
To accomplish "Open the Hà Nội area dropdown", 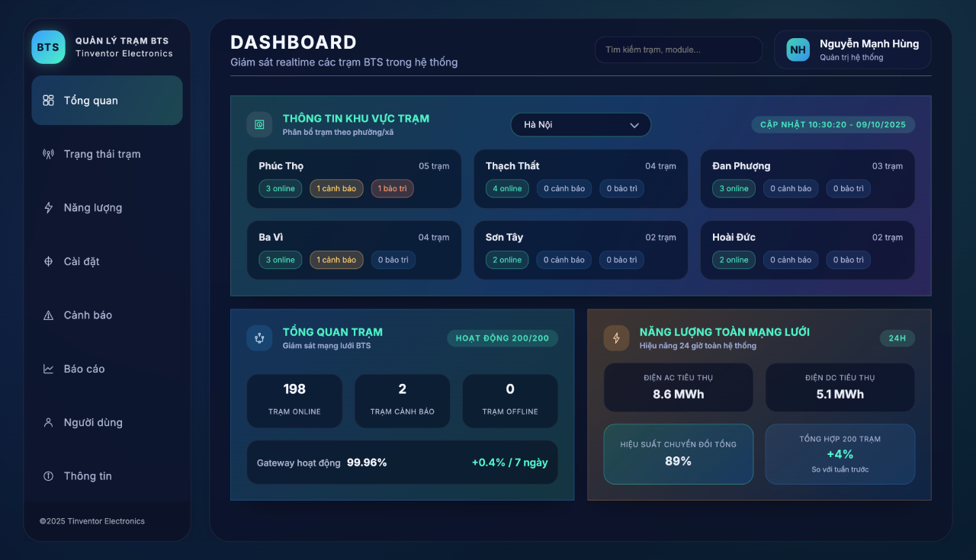I will (x=579, y=125).
